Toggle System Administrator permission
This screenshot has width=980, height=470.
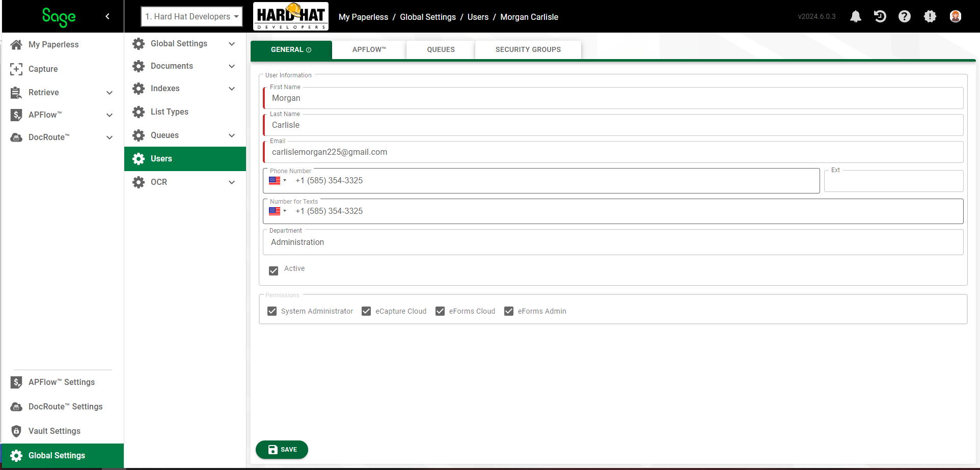click(x=272, y=311)
